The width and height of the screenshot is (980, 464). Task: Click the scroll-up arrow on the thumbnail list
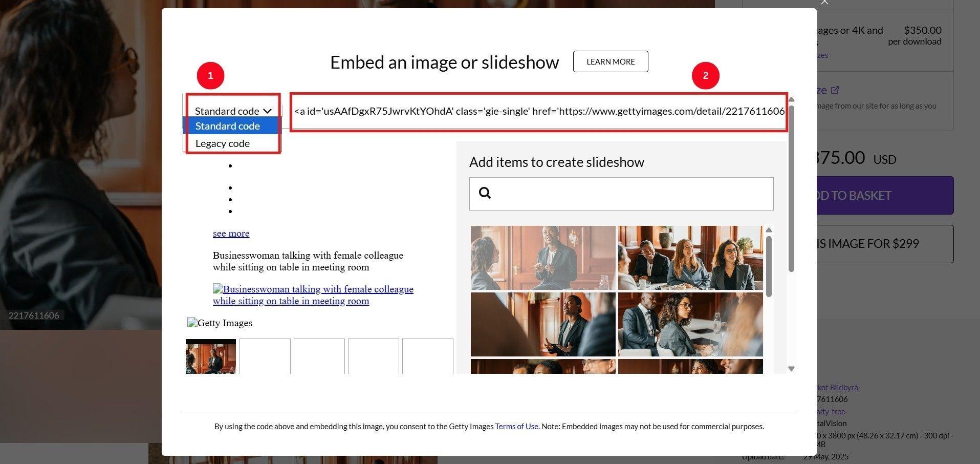coord(769,230)
